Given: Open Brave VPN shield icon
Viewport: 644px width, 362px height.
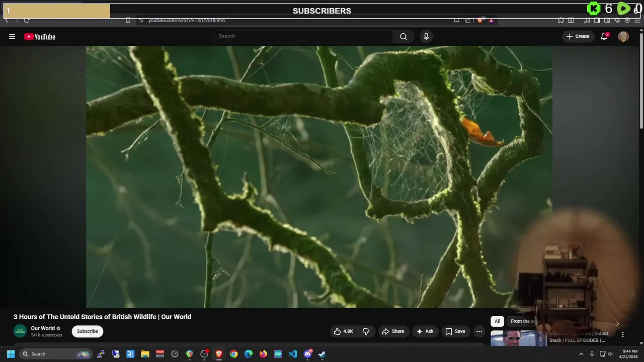Looking at the screenshot, I should pos(627,20).
